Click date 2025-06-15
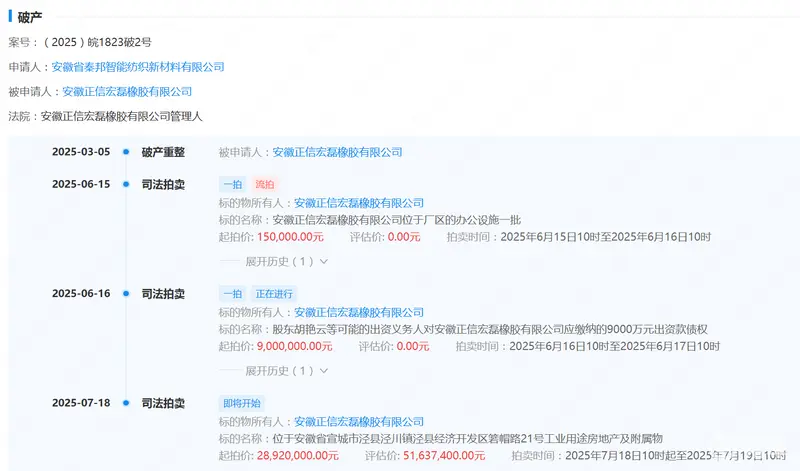The height and width of the screenshot is (471, 800). pos(81,184)
